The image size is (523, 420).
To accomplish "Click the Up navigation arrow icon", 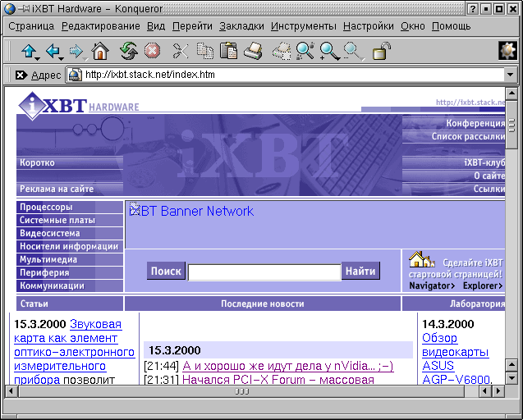I will point(30,52).
